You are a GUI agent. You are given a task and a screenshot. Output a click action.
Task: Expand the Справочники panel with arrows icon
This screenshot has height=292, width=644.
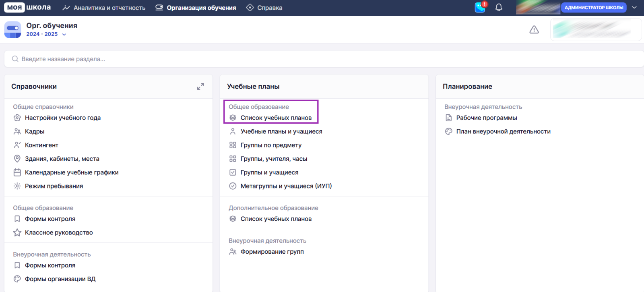(200, 87)
